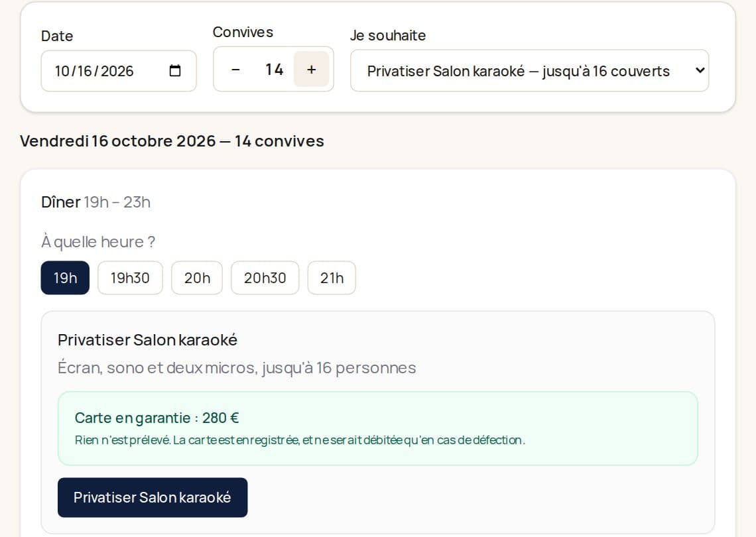Click the 'Carte en garantie : 280 €' text
This screenshot has width=756, height=537.
[x=157, y=418]
